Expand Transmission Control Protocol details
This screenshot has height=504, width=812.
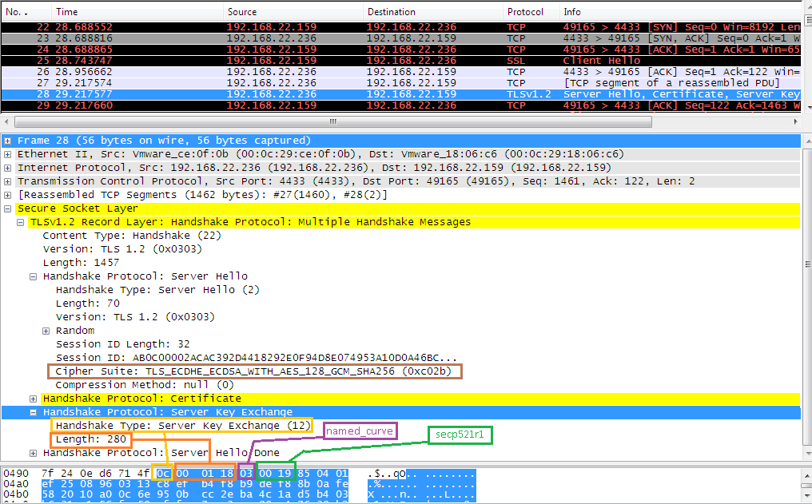pos(8,181)
